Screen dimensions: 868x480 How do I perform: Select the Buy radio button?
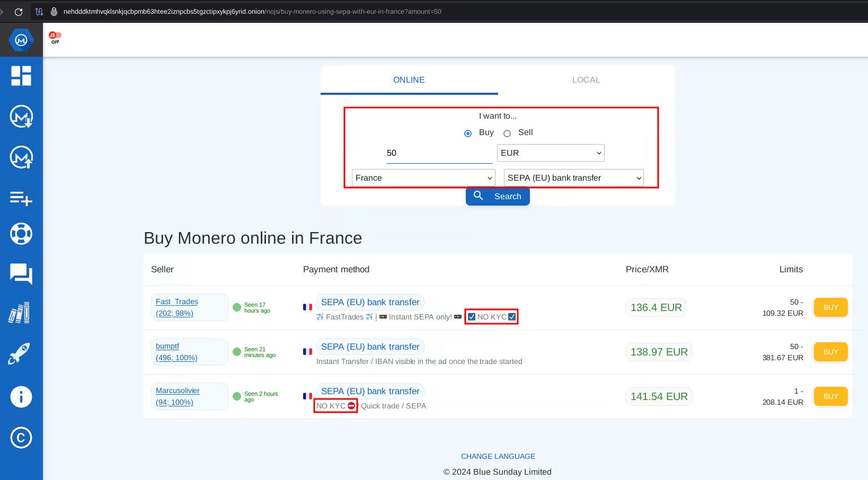pyautogui.click(x=468, y=134)
